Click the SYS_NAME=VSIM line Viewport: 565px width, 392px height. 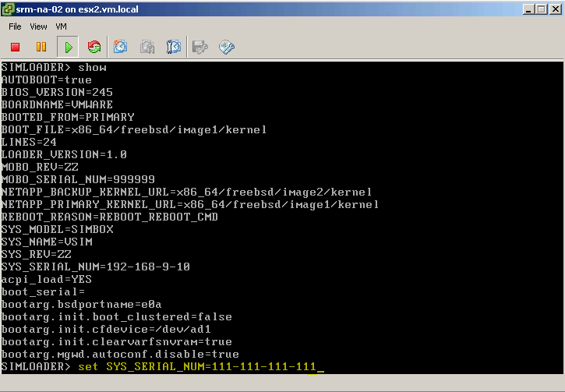click(47, 242)
